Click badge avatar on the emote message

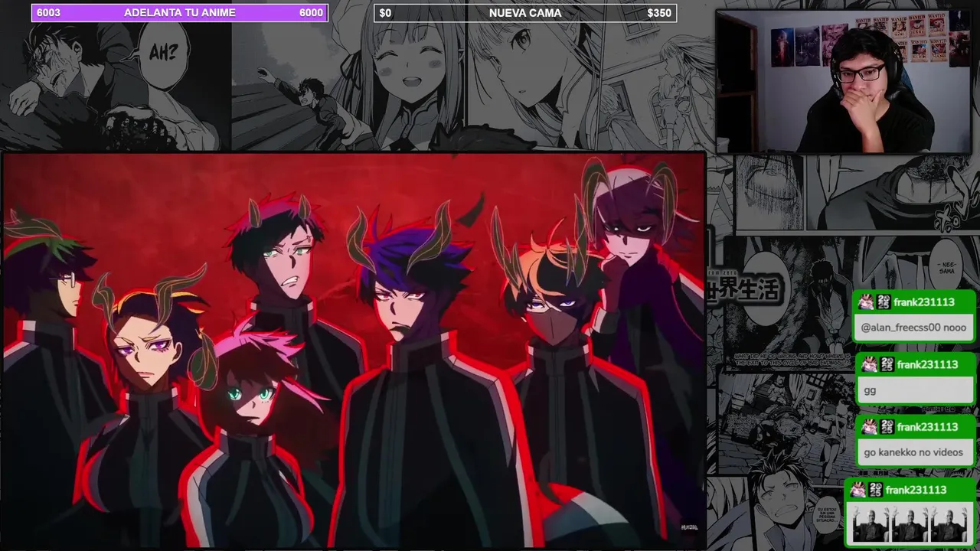point(857,490)
